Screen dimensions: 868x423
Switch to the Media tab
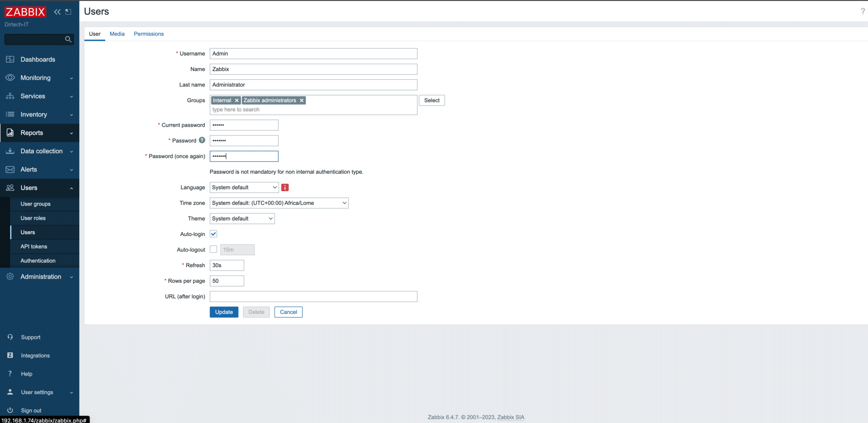117,33
